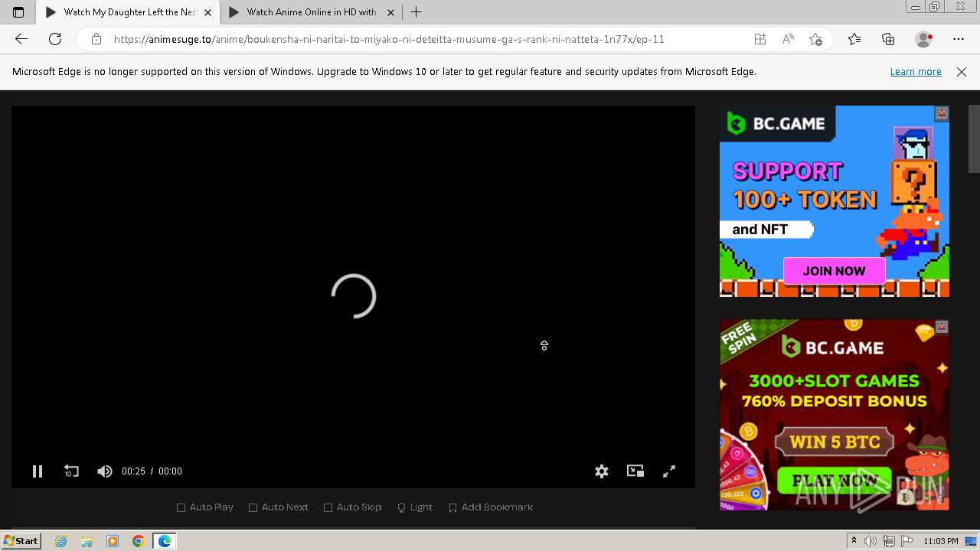Dismiss the Edge unsupported notification
Image resolution: width=980 pixels, height=551 pixels.
[x=962, y=72]
